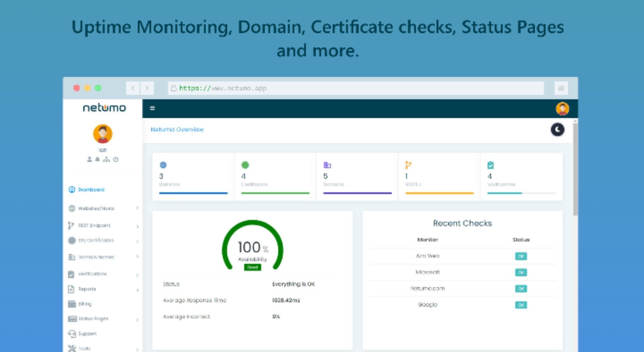The height and width of the screenshot is (352, 644).
Task: Click the Netumo Overview breadcrumb link
Action: pos(177,129)
